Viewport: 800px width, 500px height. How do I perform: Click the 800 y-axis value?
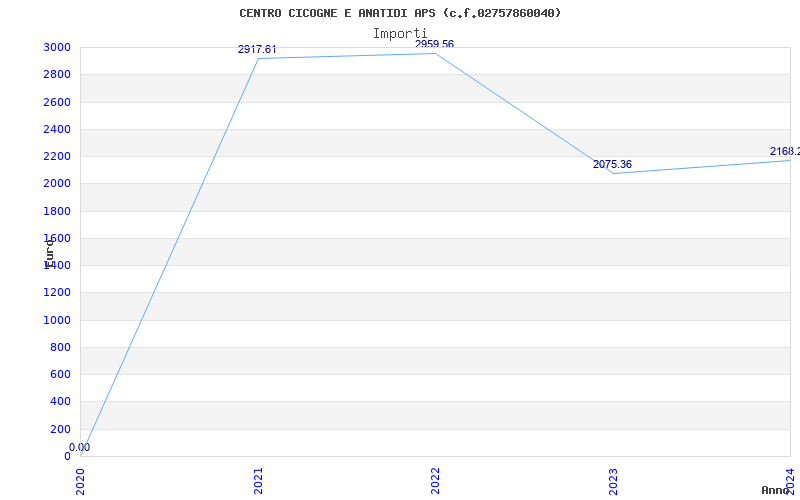(x=60, y=347)
